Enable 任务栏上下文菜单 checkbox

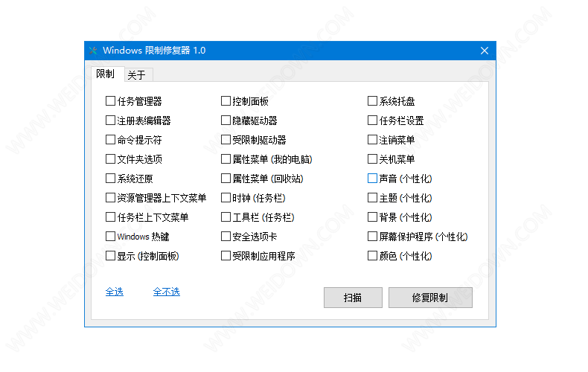110,217
